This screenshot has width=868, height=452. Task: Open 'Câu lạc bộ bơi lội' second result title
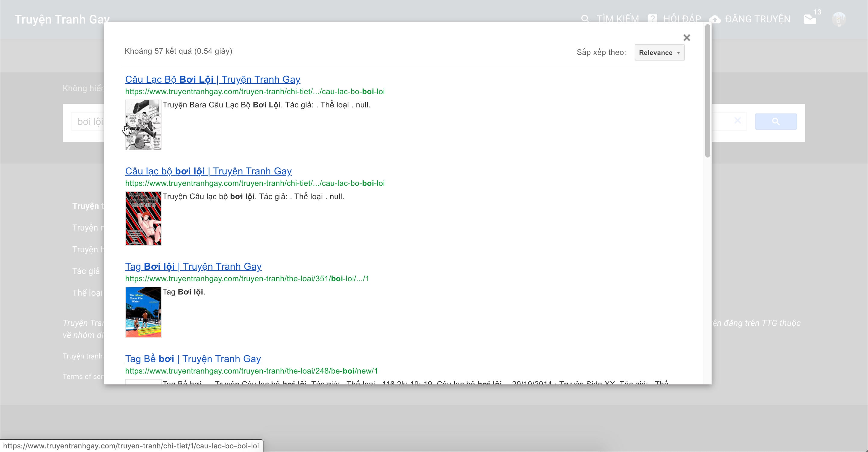208,171
